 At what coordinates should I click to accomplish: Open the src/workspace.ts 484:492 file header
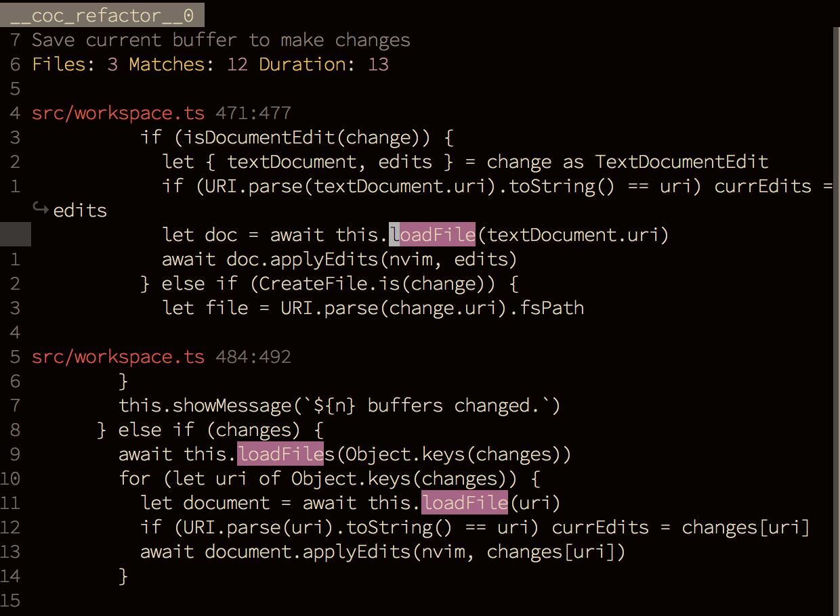coord(161,357)
